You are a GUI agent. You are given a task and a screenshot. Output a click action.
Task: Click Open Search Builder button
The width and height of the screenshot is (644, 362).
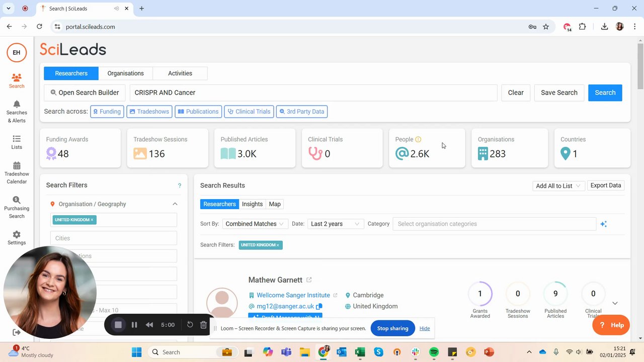(85, 93)
